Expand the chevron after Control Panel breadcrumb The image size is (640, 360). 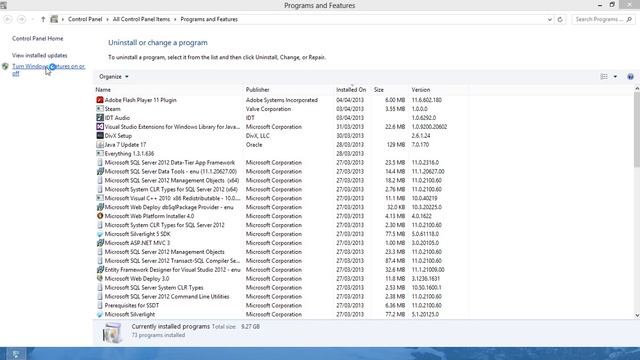click(107, 19)
